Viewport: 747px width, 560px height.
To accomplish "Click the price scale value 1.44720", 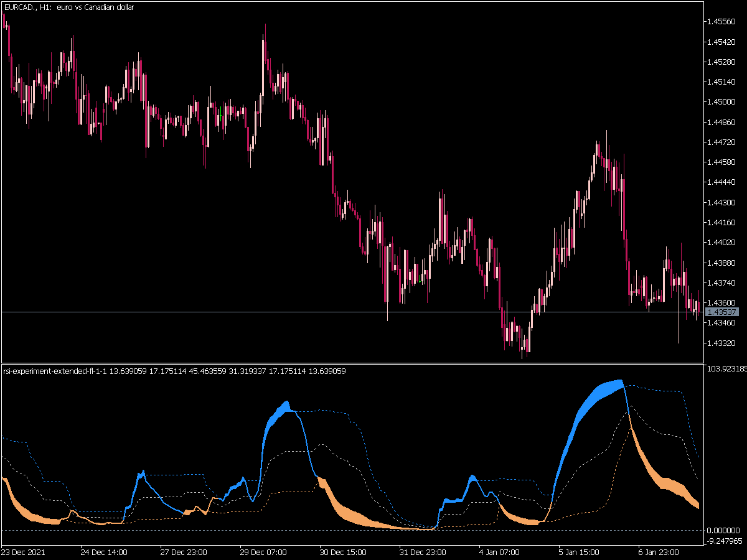I will pyautogui.click(x=721, y=142).
